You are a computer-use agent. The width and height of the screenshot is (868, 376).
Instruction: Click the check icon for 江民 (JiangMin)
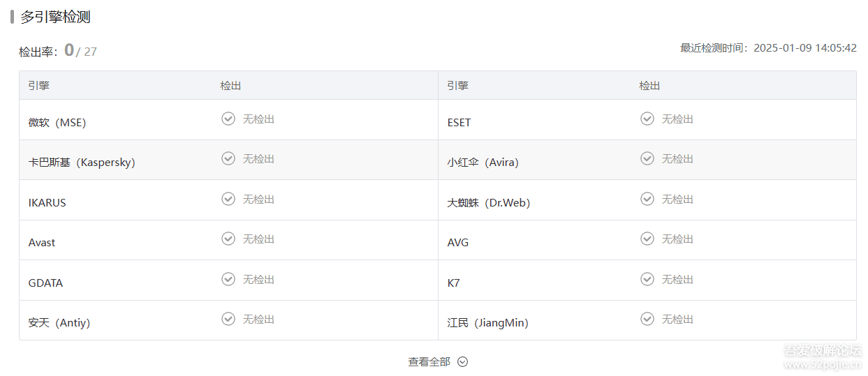click(647, 319)
